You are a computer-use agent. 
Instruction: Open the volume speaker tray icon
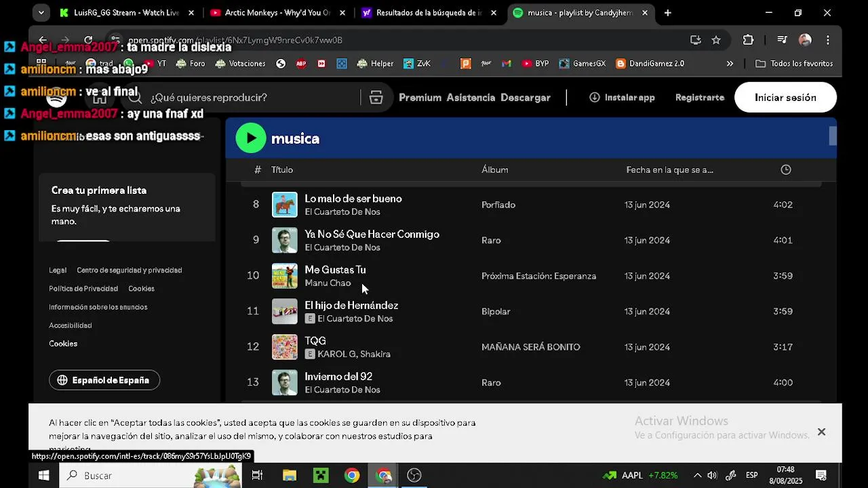(712, 475)
